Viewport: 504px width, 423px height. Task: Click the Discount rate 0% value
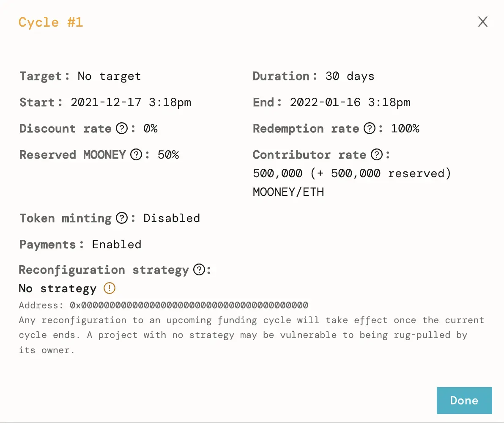click(x=151, y=129)
